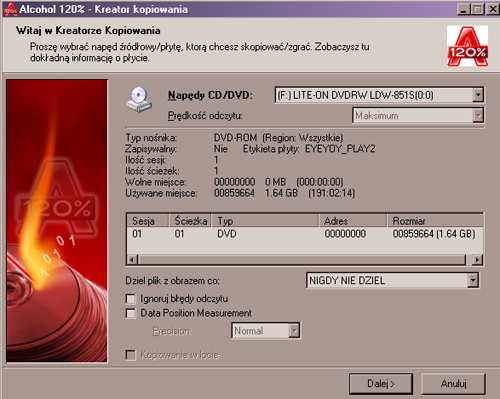This screenshot has height=399, width=500.
Task: Open the Precision Normal dropdown
Action: 294,331
